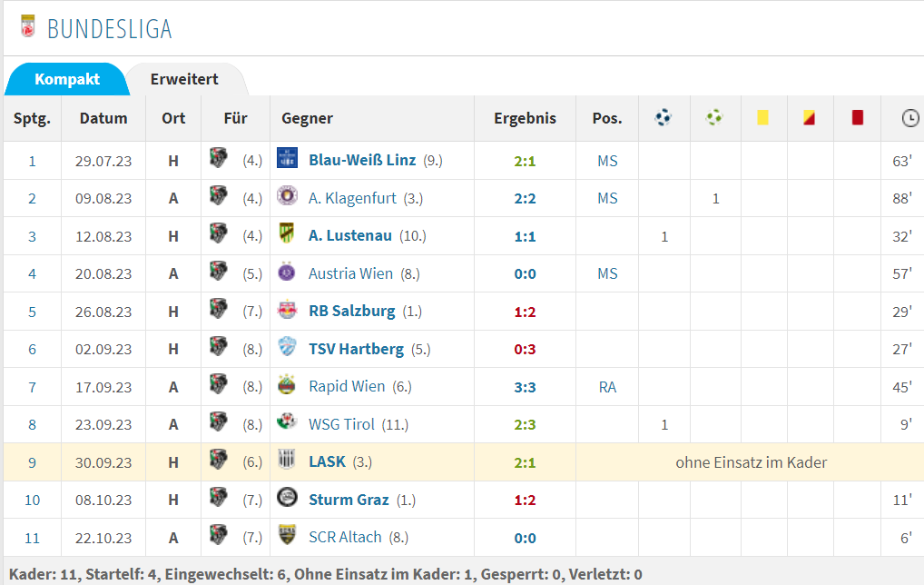The image size is (924, 585).
Task: Click the LASK club crest icon
Action: (287, 461)
